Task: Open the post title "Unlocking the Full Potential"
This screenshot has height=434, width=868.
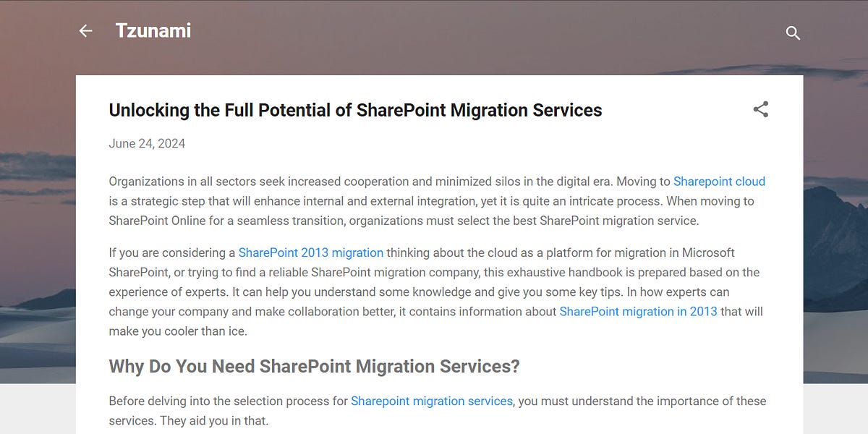Action: pyautogui.click(x=355, y=110)
